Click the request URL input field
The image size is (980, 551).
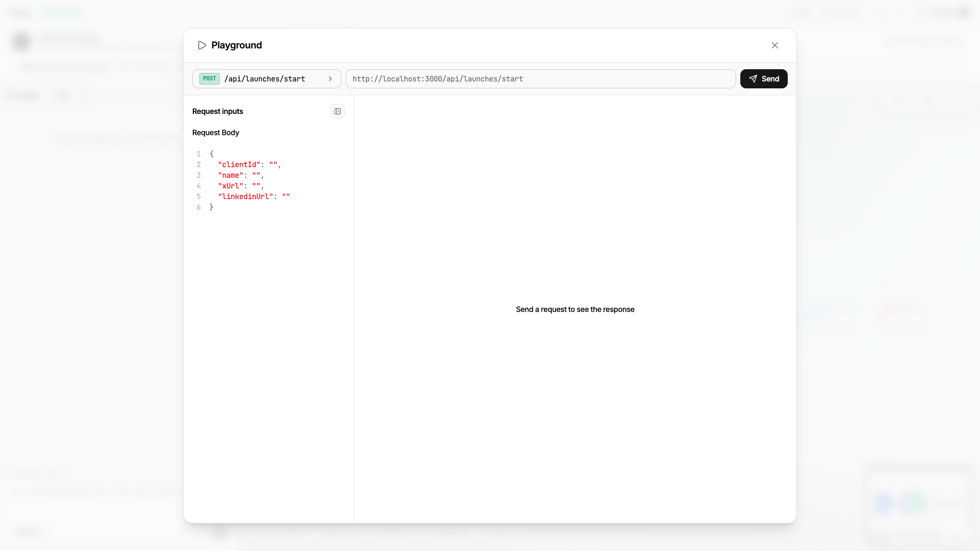click(x=541, y=79)
